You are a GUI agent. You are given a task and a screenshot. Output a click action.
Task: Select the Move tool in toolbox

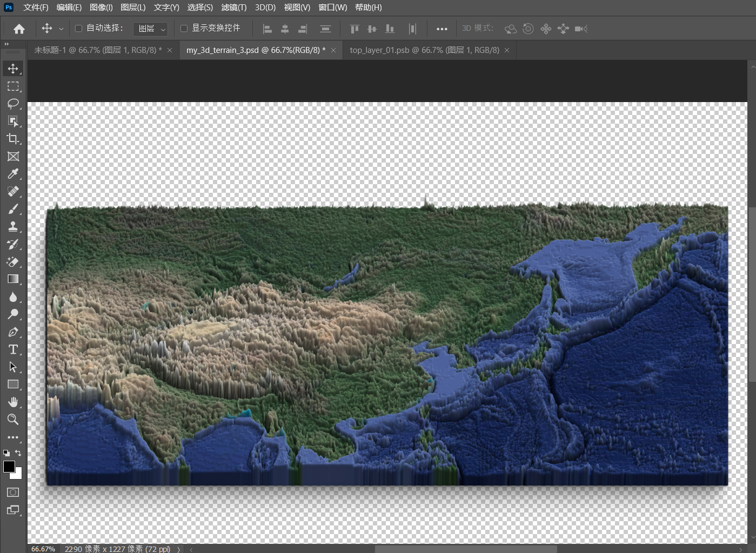(13, 69)
